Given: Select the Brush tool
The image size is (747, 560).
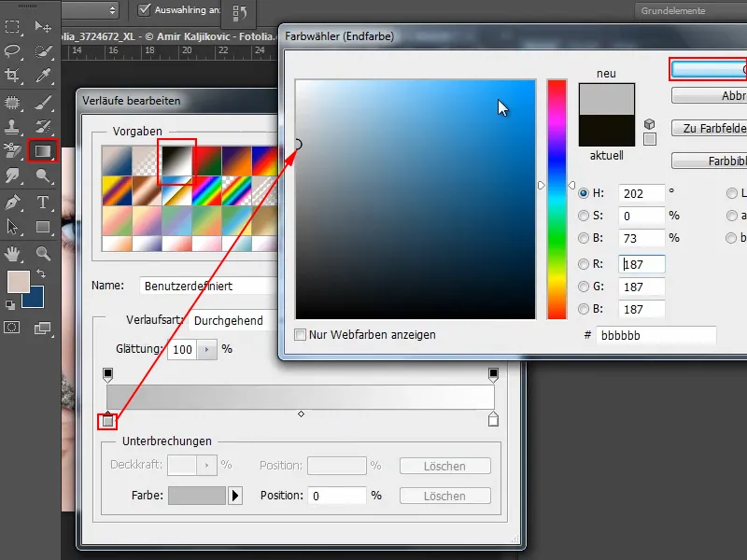Looking at the screenshot, I should pyautogui.click(x=43, y=103).
